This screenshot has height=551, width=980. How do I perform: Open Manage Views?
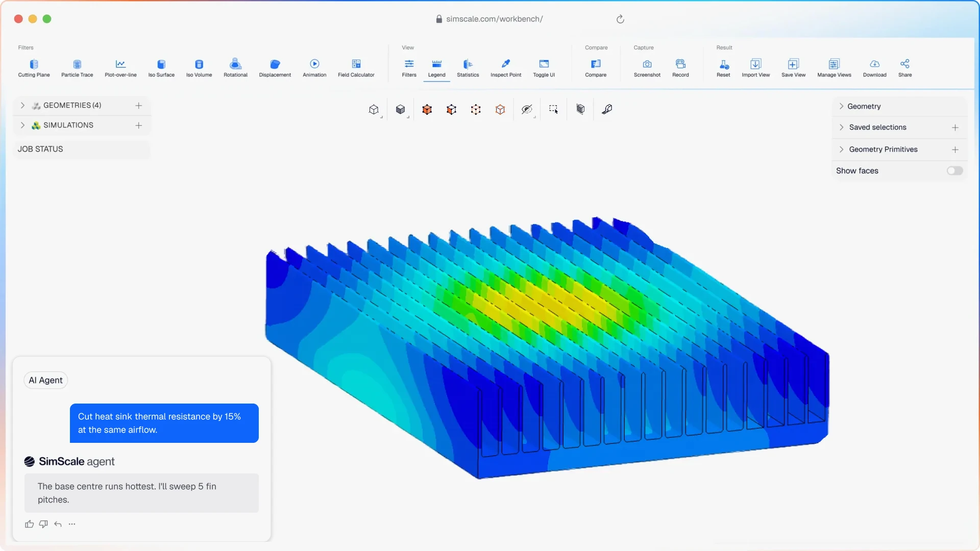coord(834,68)
